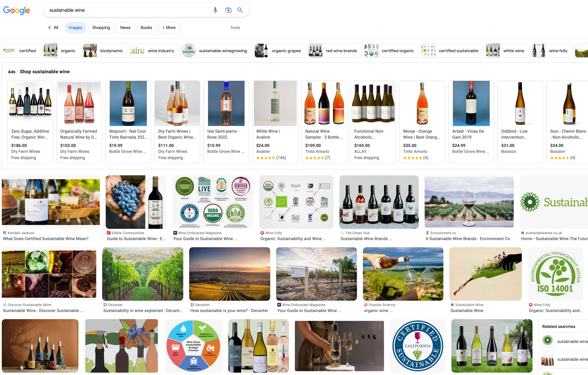Open the News tab

point(125,28)
